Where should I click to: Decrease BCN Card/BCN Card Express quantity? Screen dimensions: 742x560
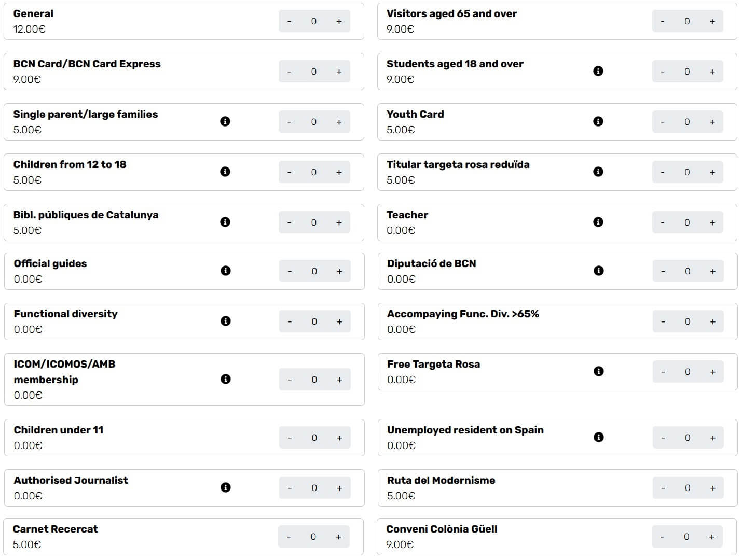pos(289,72)
